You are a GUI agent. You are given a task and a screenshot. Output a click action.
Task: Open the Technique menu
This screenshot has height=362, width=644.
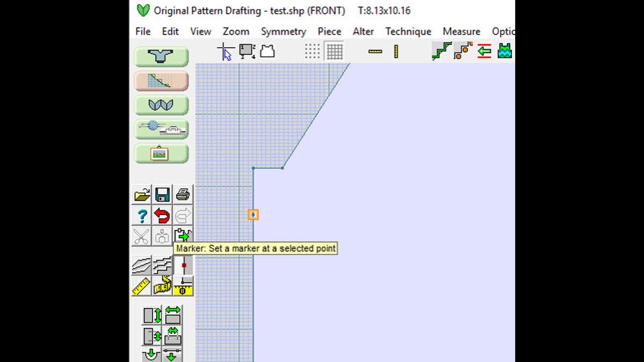pyautogui.click(x=408, y=31)
